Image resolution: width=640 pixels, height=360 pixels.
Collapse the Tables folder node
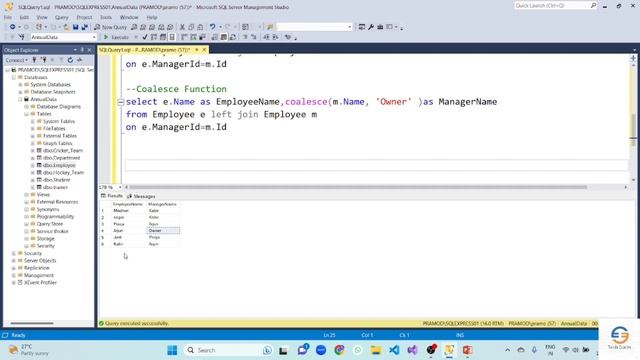[27, 114]
